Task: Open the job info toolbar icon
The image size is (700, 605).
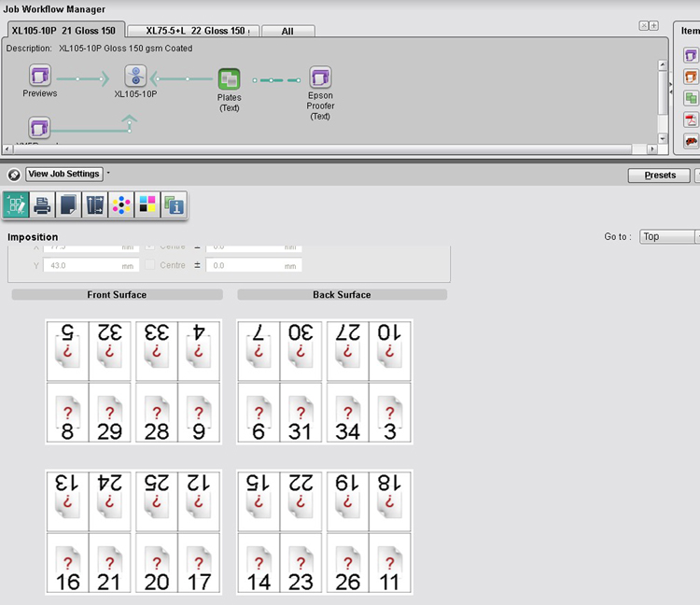Action: click(174, 205)
